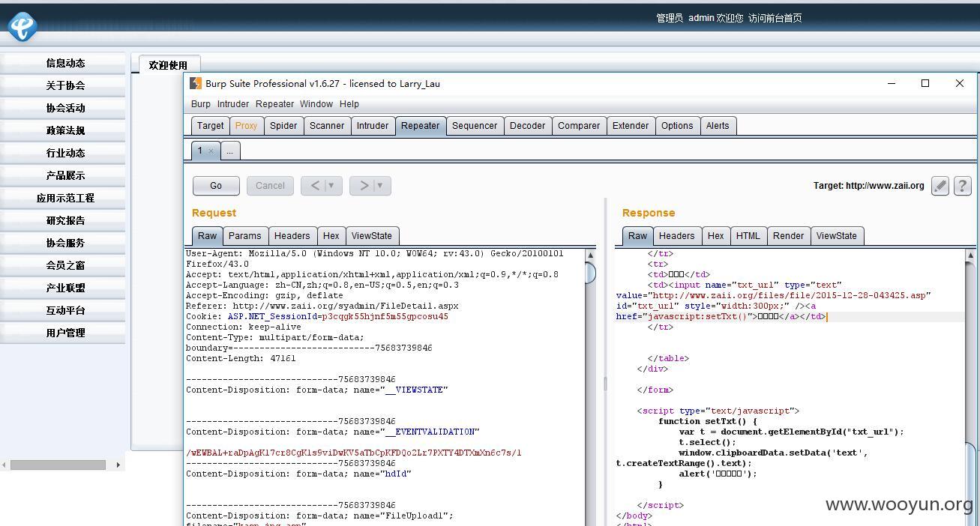Open the back history dropdown arrow
This screenshot has height=526, width=980.
[331, 186]
